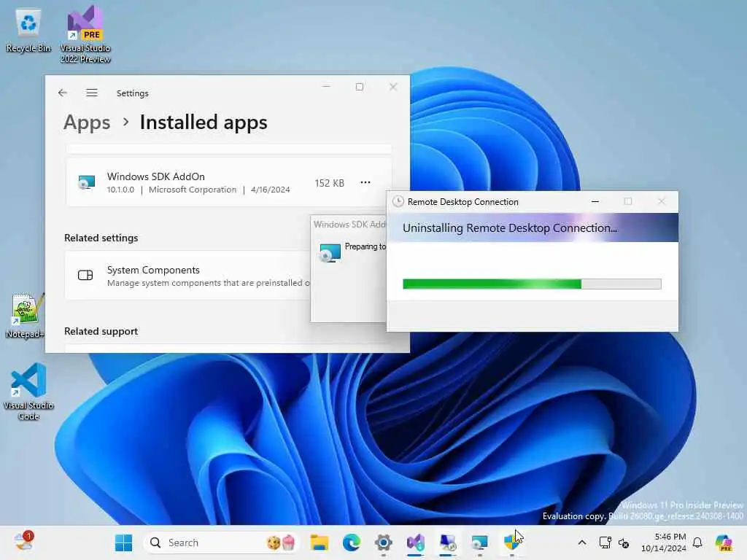Open File Explorer from taskbar
The height and width of the screenshot is (560, 747).
tap(320, 542)
